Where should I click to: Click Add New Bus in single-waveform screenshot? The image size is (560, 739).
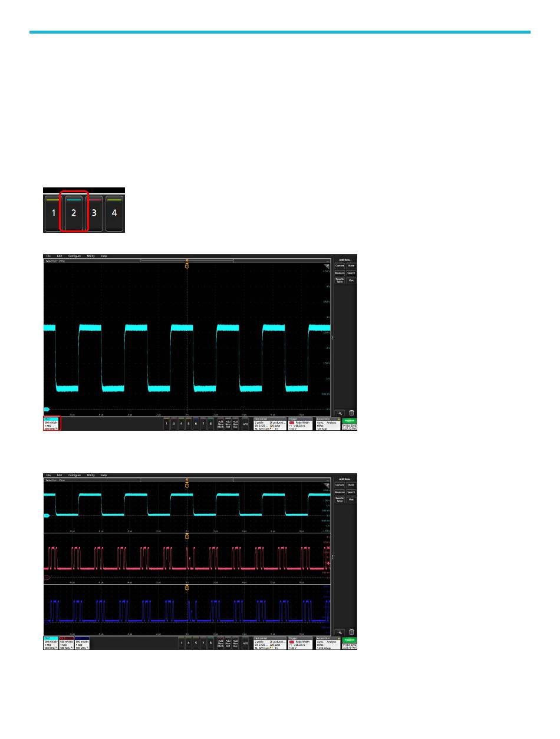click(x=235, y=424)
